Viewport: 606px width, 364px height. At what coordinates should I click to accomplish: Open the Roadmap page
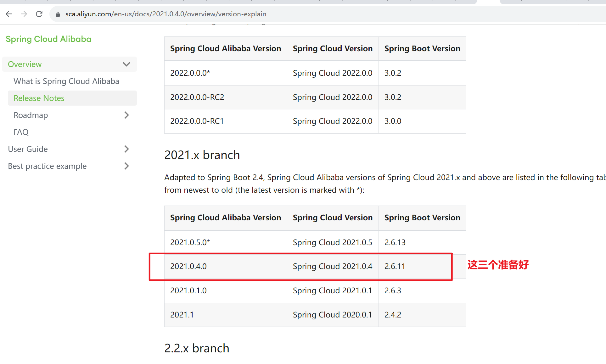[x=31, y=115]
